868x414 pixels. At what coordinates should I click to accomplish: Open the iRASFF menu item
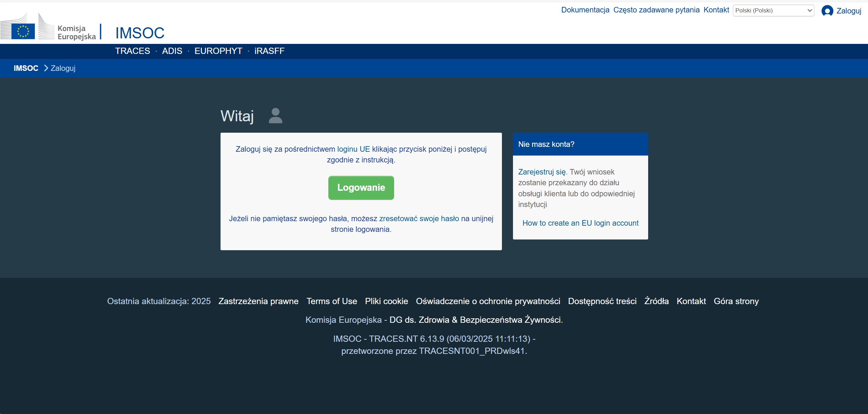tap(269, 51)
